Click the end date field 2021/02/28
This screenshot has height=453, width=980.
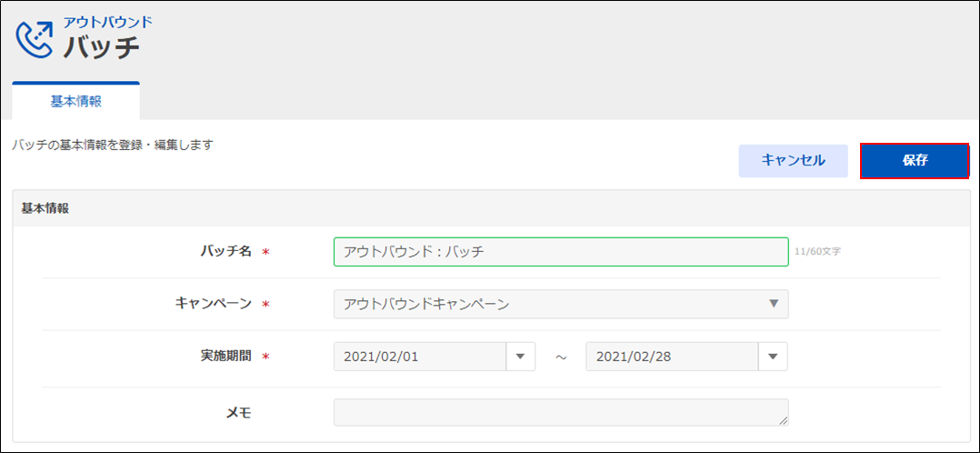coord(672,357)
